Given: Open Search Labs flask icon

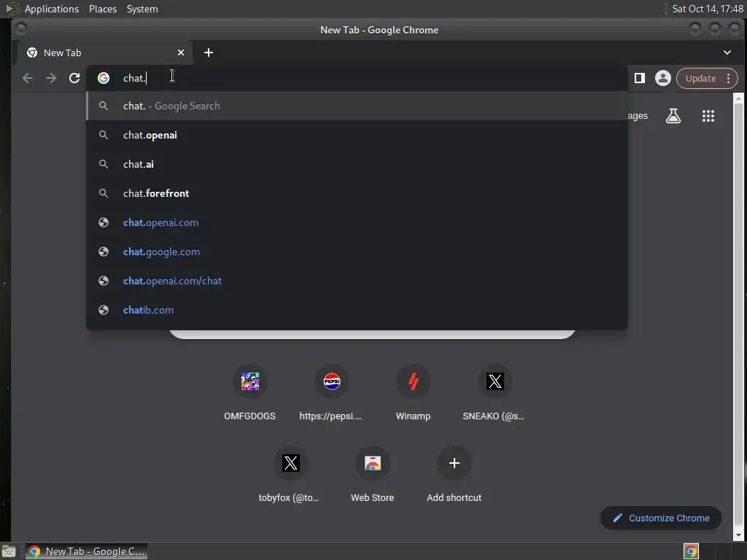Looking at the screenshot, I should point(673,116).
